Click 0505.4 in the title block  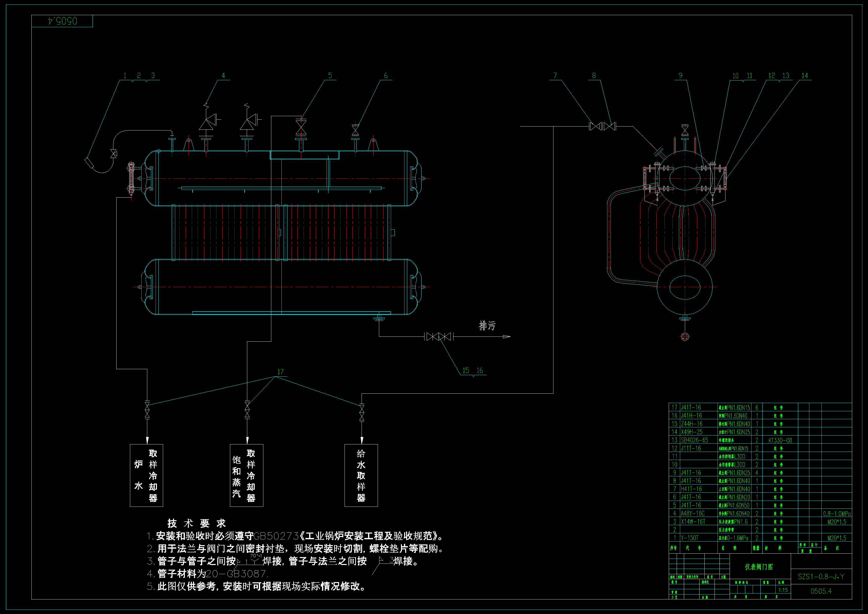[x=821, y=591]
